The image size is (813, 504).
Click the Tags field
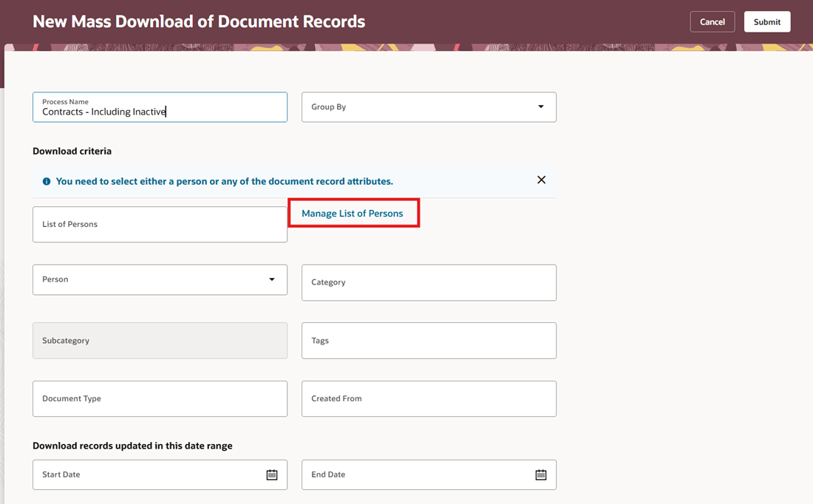pyautogui.click(x=429, y=341)
